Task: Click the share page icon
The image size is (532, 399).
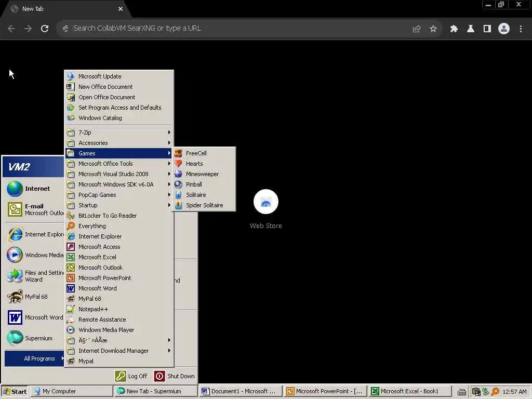Action: point(416,29)
